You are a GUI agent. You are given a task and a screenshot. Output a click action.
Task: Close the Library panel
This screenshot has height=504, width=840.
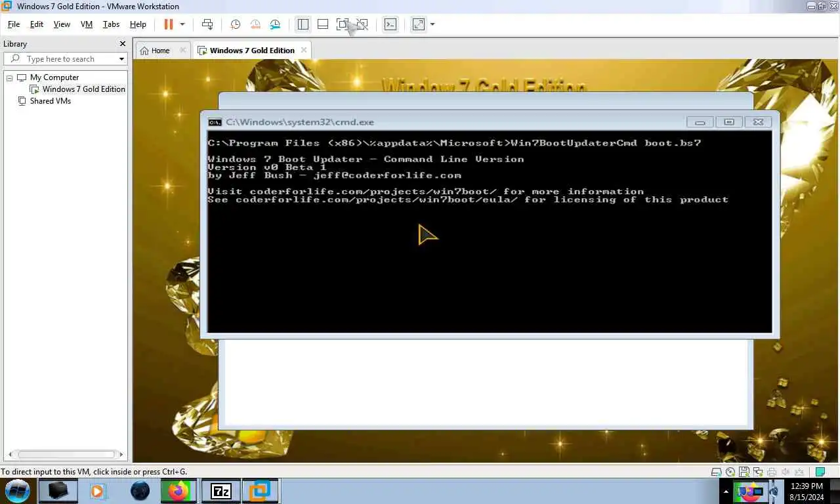point(122,44)
